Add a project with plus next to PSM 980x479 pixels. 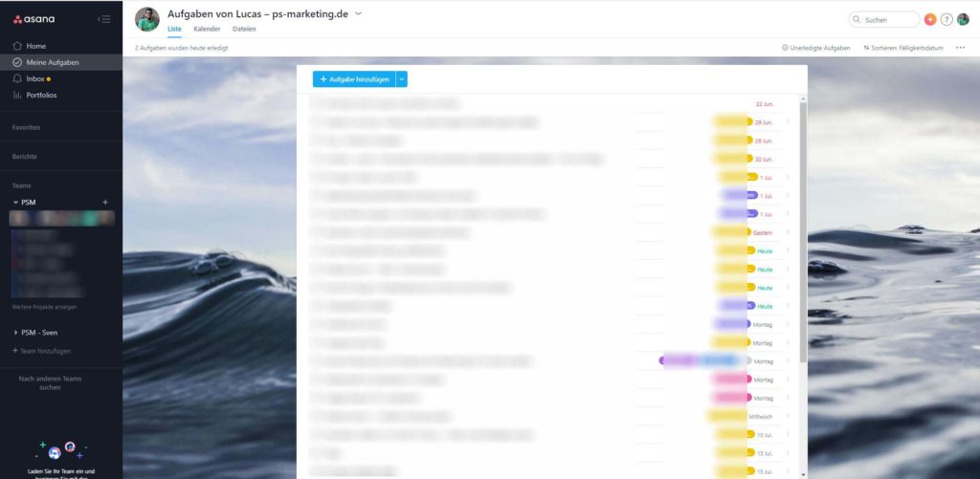click(105, 203)
